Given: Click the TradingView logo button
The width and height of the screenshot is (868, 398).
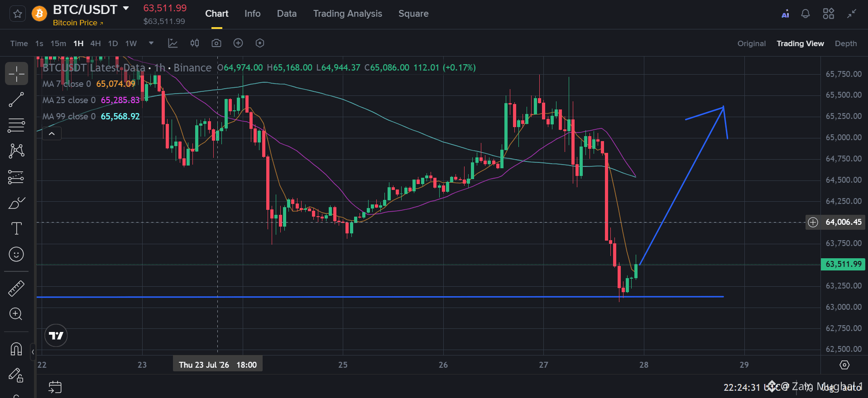Looking at the screenshot, I should coord(56,336).
